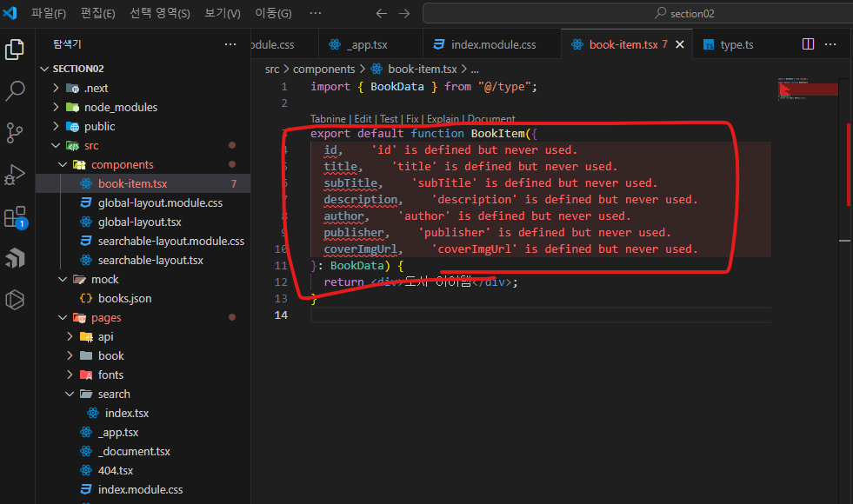Open global-layout.tsx file

pos(143,222)
